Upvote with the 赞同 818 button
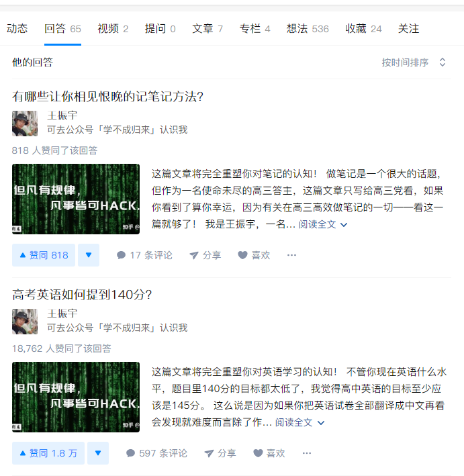 click(x=44, y=255)
